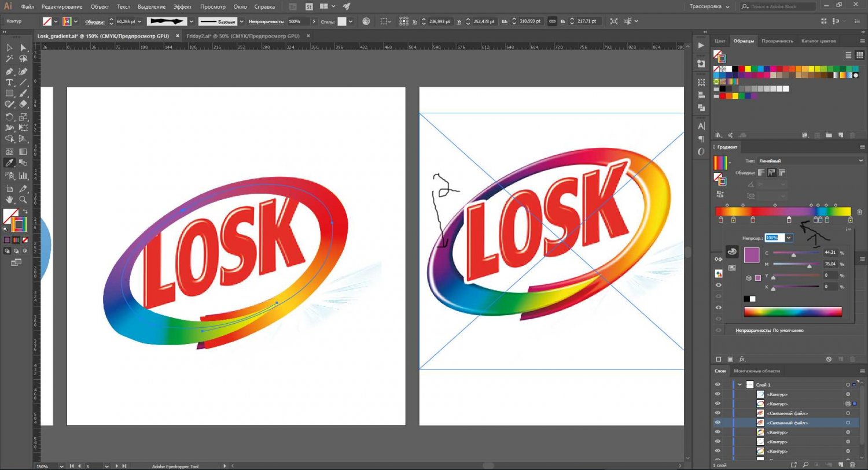
Task: Select the Magic Wand tool
Action: point(9,59)
